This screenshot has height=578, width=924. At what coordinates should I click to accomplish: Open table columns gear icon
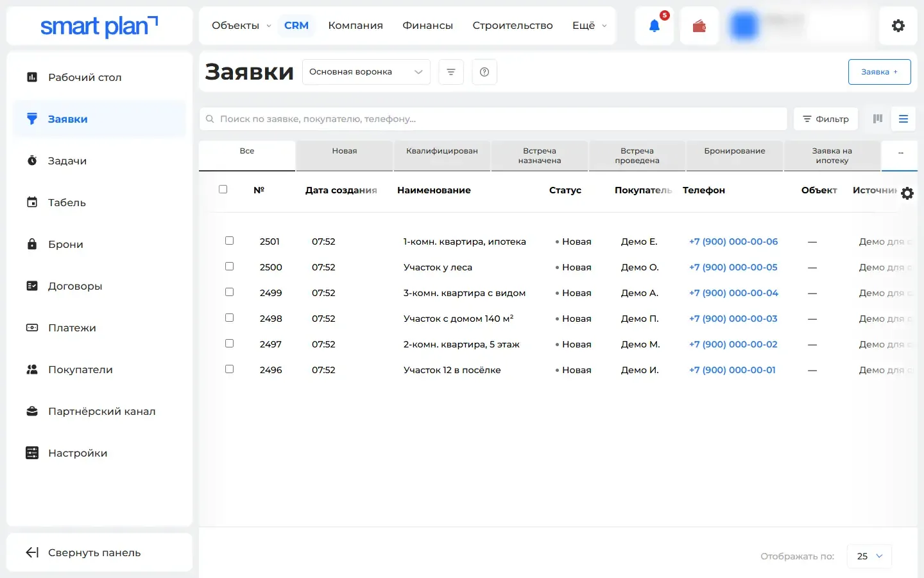click(x=907, y=193)
